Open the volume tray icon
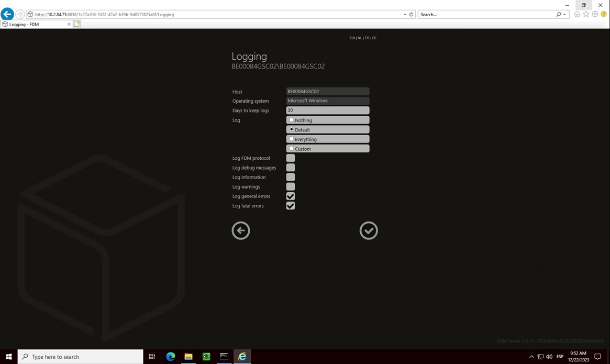The height and width of the screenshot is (364, 610). 549,357
